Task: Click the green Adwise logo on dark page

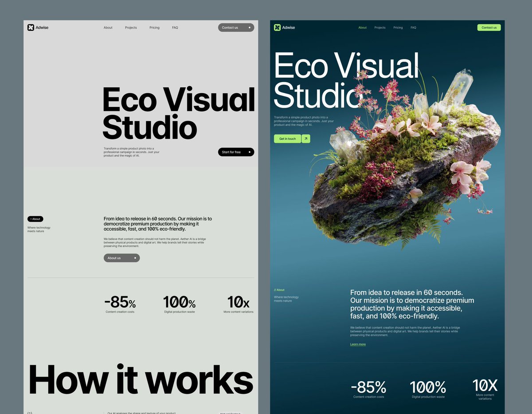Action: (277, 27)
